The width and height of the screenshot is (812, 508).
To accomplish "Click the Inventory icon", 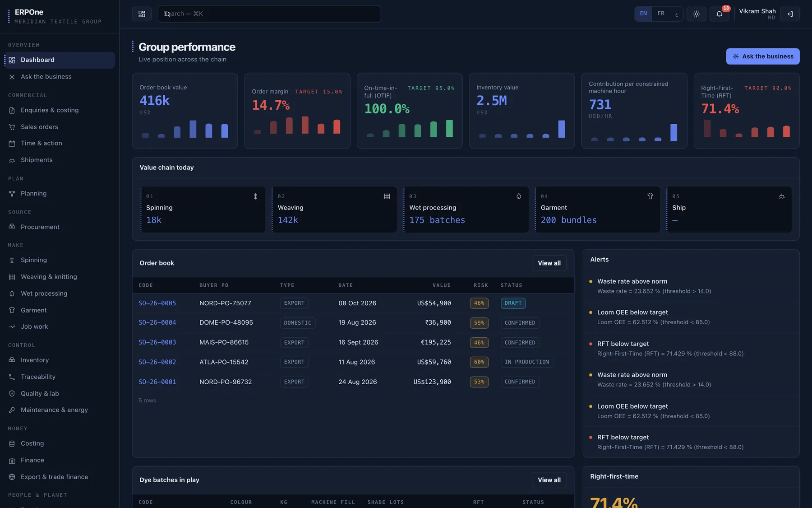I will [x=12, y=360].
